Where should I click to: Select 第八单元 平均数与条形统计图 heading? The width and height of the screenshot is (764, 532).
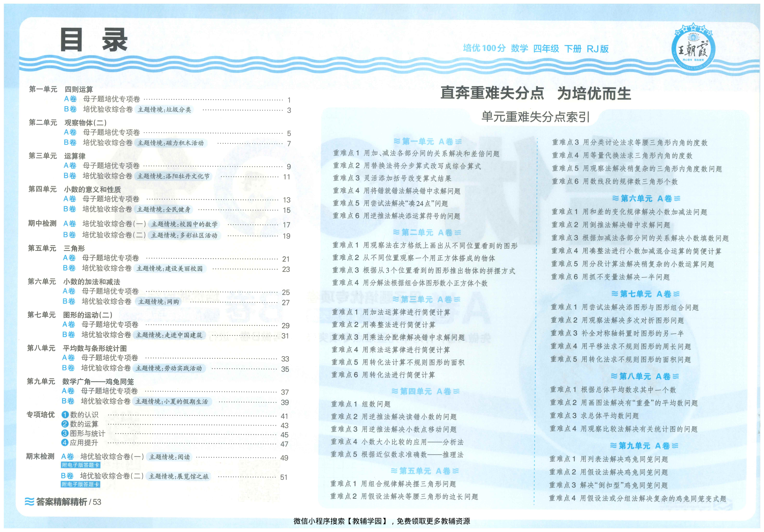click(77, 348)
